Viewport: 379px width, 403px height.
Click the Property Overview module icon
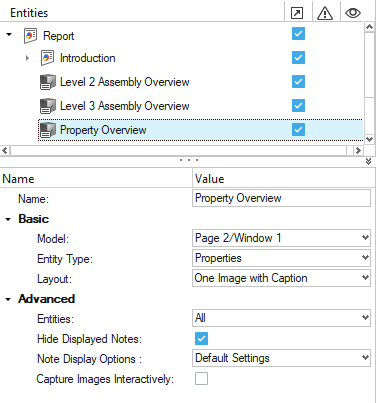click(x=47, y=130)
